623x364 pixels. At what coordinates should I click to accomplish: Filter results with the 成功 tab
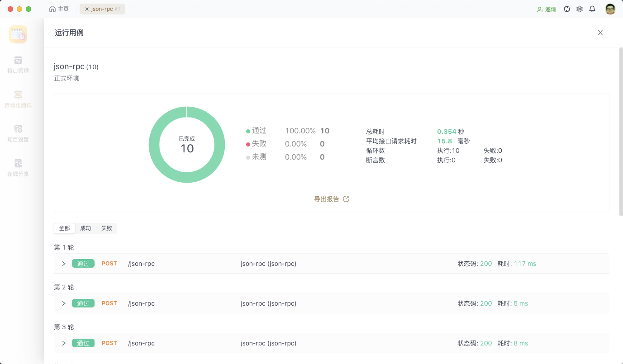pyautogui.click(x=86, y=228)
